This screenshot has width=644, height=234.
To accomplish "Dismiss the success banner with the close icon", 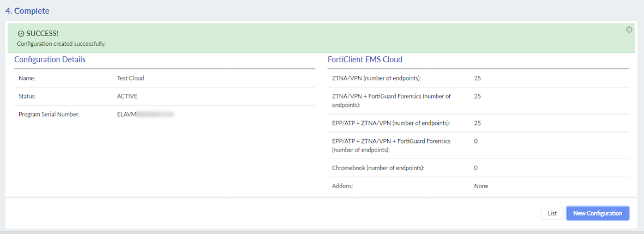I will [629, 29].
